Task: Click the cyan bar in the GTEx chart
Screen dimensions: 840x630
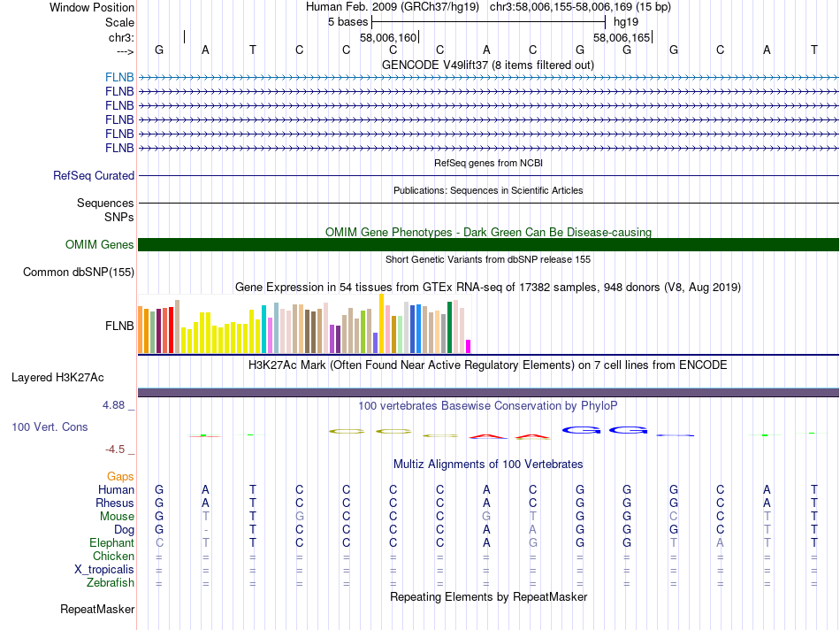Action: (x=263, y=329)
